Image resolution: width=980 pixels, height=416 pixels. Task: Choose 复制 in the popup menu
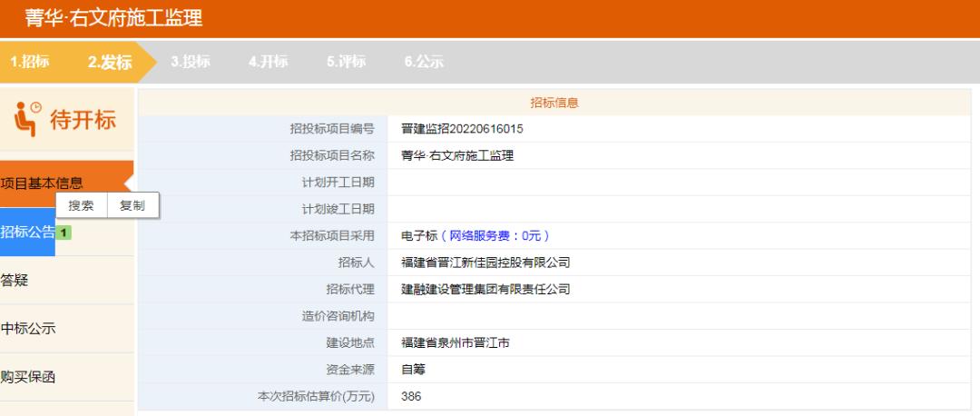[x=132, y=205]
